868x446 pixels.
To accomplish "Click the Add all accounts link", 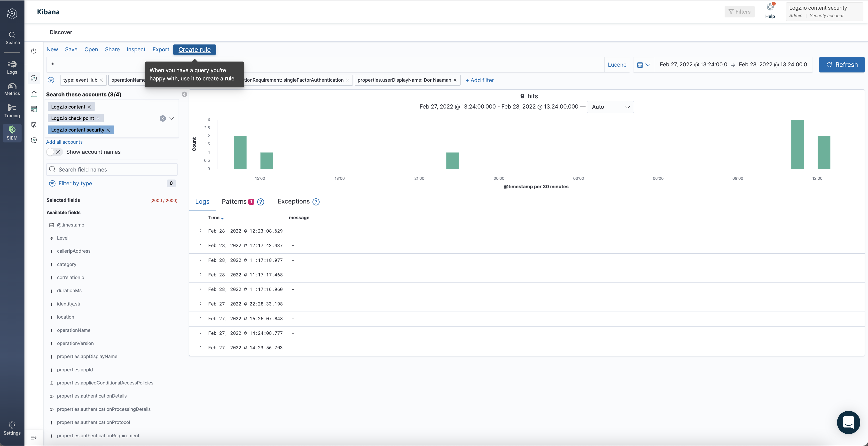I will click(64, 142).
